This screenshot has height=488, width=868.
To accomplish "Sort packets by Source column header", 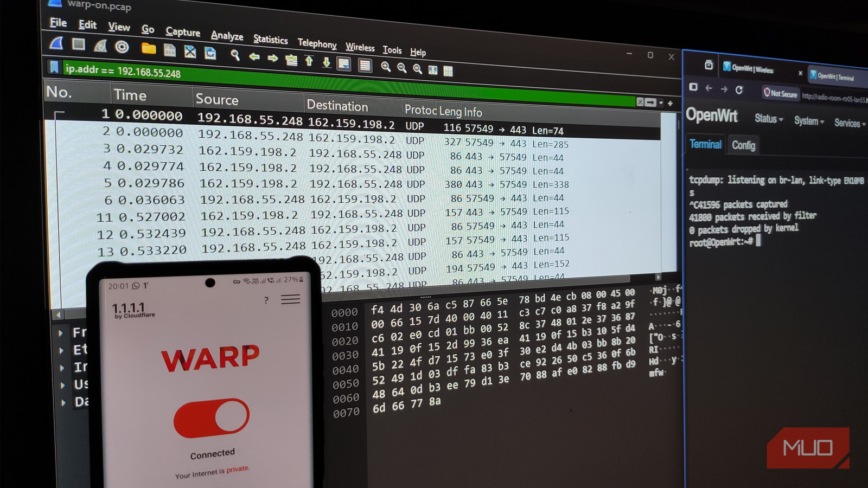I will [216, 99].
